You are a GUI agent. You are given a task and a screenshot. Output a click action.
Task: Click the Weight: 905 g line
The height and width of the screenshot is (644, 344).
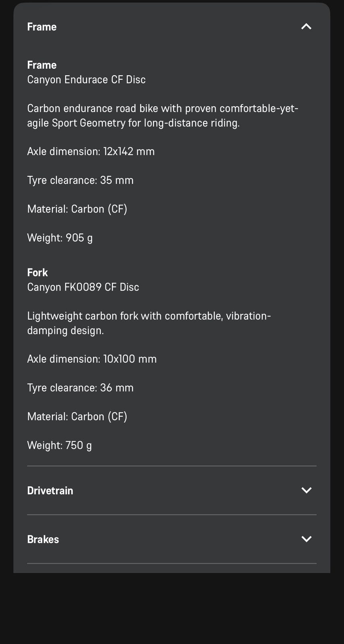[x=60, y=238]
